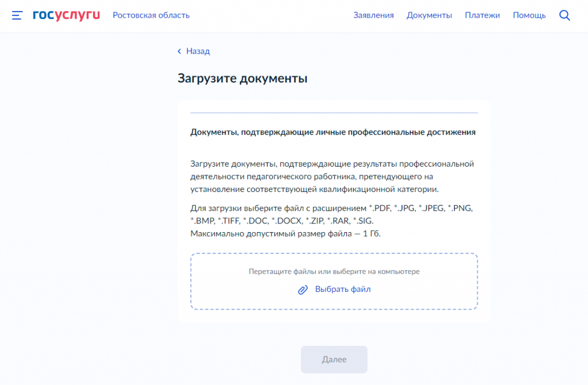Image resolution: width=588 pixels, height=385 pixels.
Task: Click the paperclip attach icon
Action: coord(303,290)
